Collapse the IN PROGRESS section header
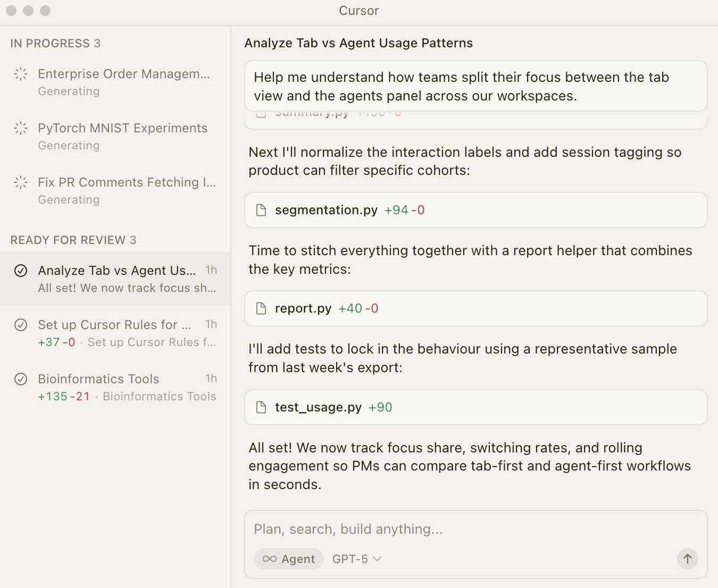The image size is (718, 588). point(55,43)
